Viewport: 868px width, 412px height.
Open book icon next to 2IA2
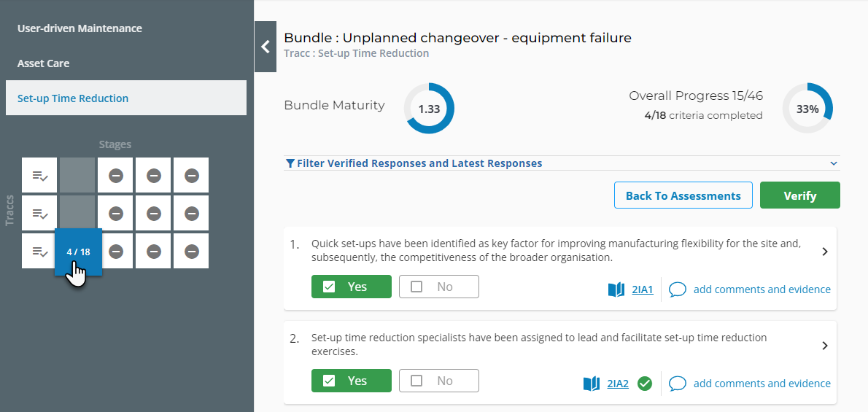click(592, 384)
